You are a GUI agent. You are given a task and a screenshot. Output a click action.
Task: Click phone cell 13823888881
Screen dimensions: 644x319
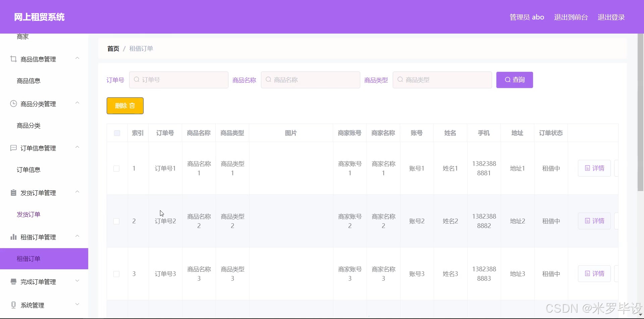[484, 168]
